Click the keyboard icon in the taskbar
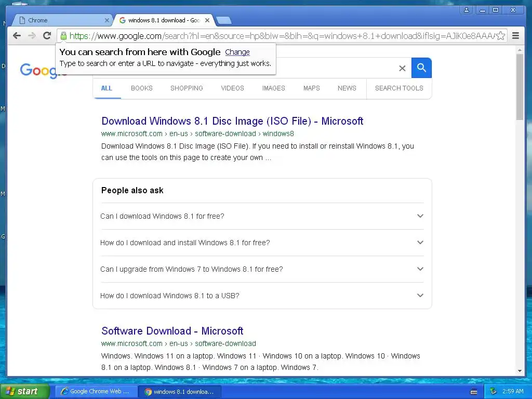Viewport: 532px width, 399px height. coord(474,392)
